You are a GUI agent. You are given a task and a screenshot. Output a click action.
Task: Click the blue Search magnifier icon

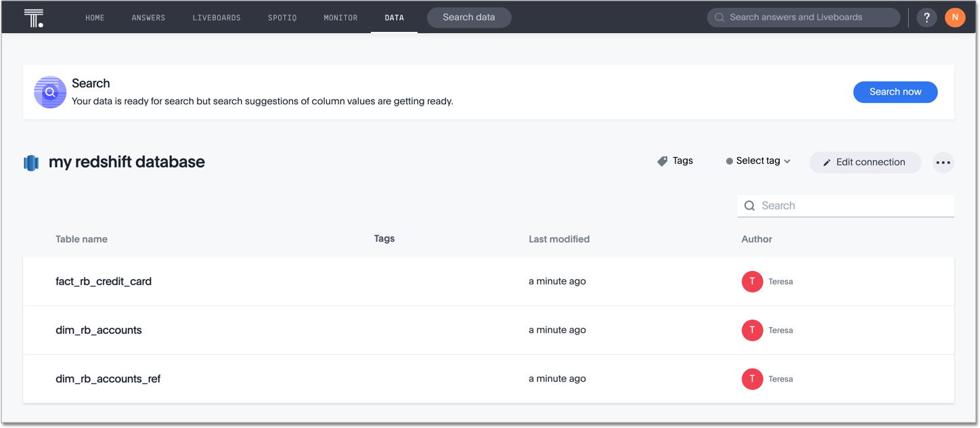tap(50, 92)
